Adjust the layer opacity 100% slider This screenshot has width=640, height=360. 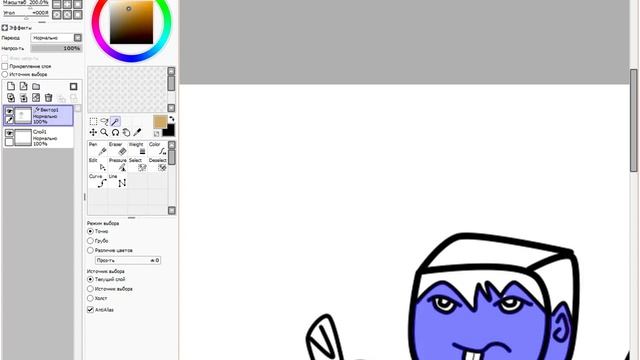(x=56, y=48)
